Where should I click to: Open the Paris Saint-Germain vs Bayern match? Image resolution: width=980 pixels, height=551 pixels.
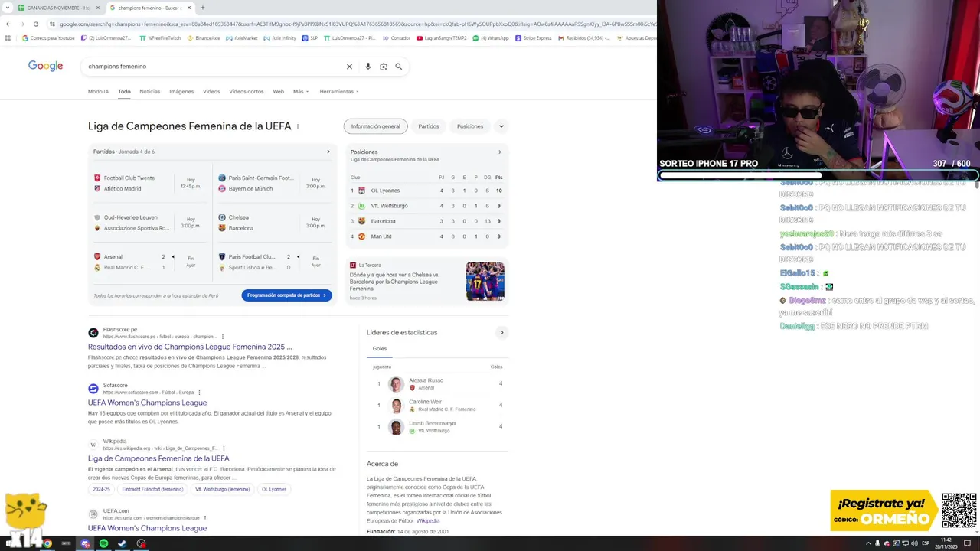point(274,183)
